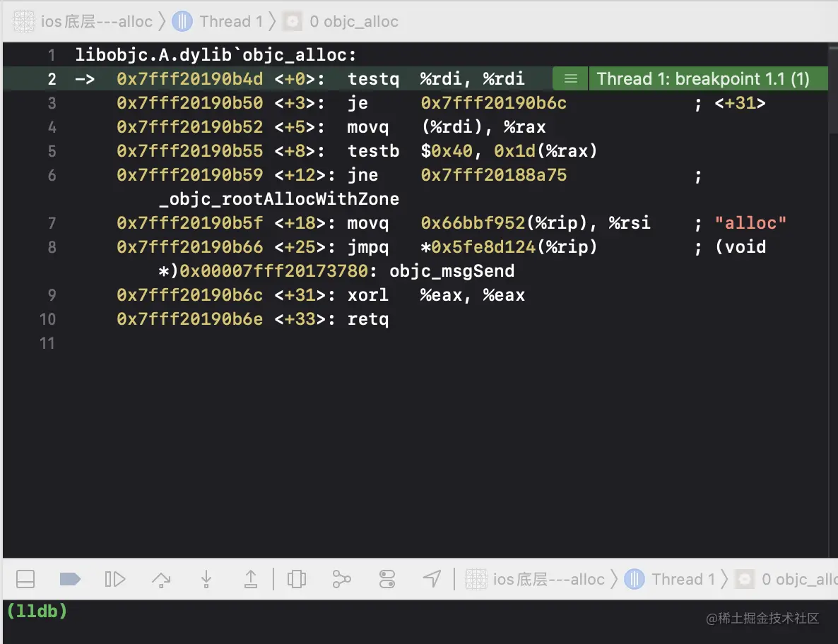This screenshot has height=644, width=838.
Task: Toggle breakpoints activation in debug bar
Action: pyautogui.click(x=70, y=579)
